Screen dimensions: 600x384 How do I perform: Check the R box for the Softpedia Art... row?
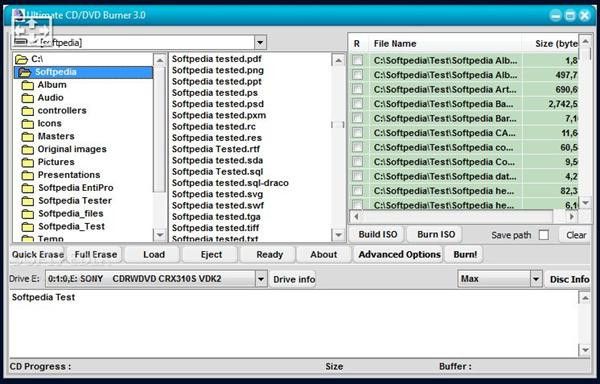pos(357,89)
